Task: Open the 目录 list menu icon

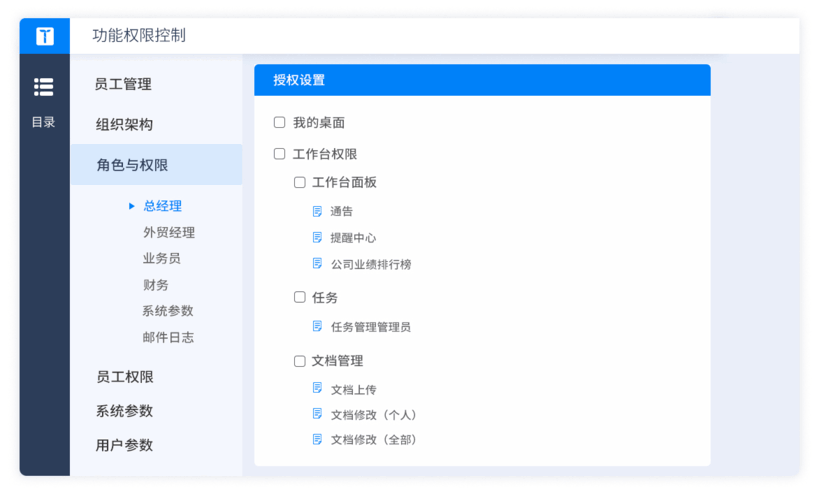Action: pos(44,88)
